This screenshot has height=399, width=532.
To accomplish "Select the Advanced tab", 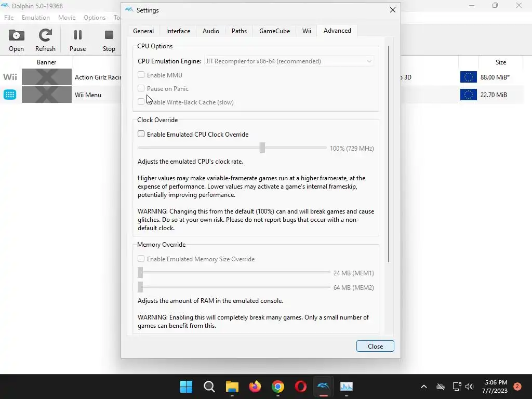I will click(x=337, y=31).
